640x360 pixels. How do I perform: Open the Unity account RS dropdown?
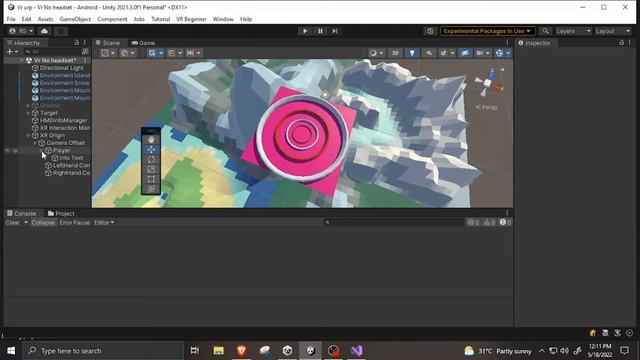(21, 31)
